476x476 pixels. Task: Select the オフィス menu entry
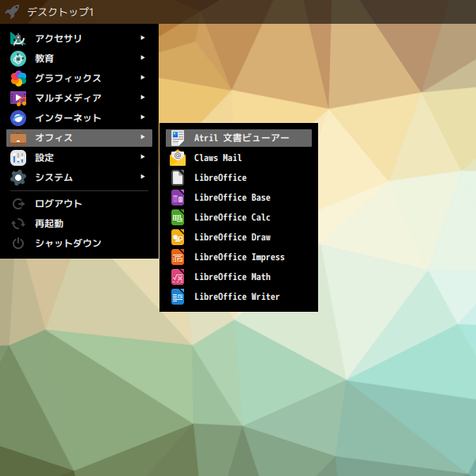coord(79,138)
